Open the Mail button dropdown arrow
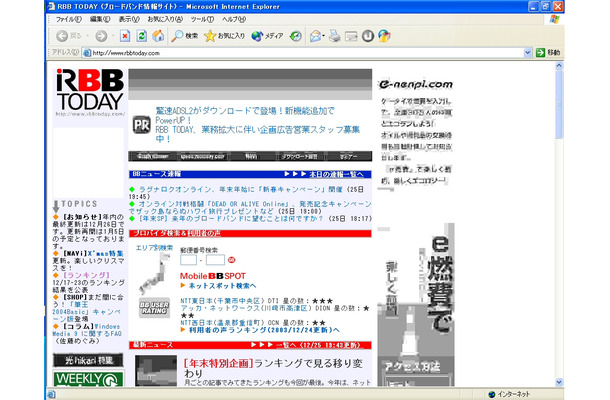Image resolution: width=610 pixels, height=400 pixels. pos(324,36)
